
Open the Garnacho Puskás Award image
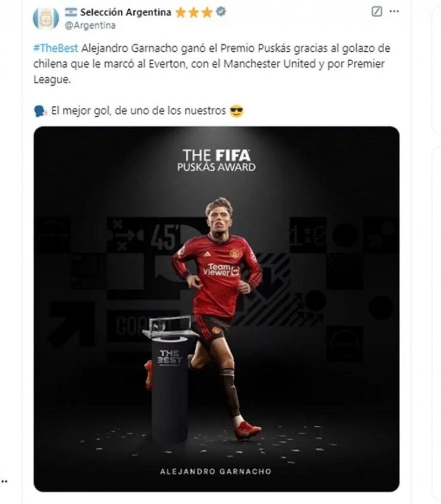click(x=217, y=309)
